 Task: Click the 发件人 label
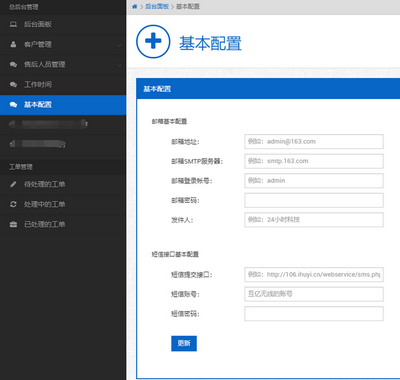pyautogui.click(x=182, y=220)
